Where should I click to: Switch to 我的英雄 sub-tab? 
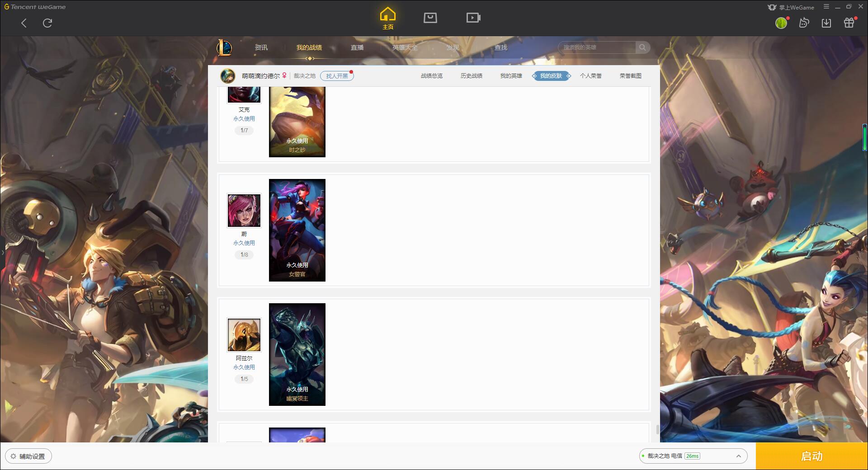click(x=511, y=76)
